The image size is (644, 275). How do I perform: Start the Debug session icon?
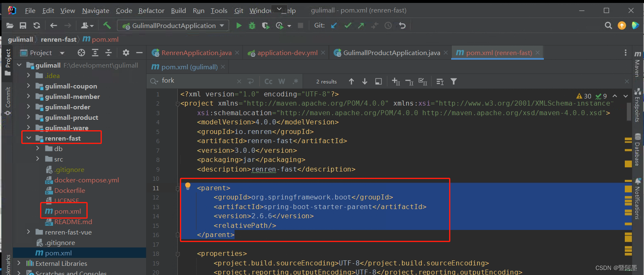[251, 25]
